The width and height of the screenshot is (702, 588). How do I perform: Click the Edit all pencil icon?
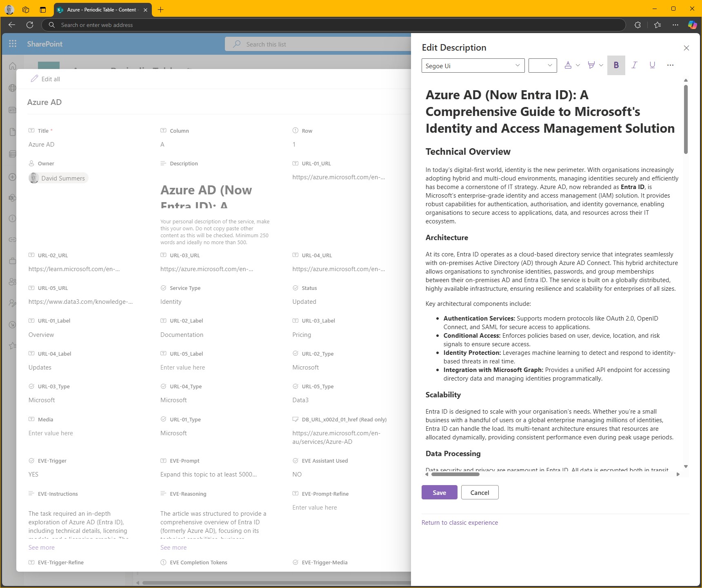pos(35,78)
